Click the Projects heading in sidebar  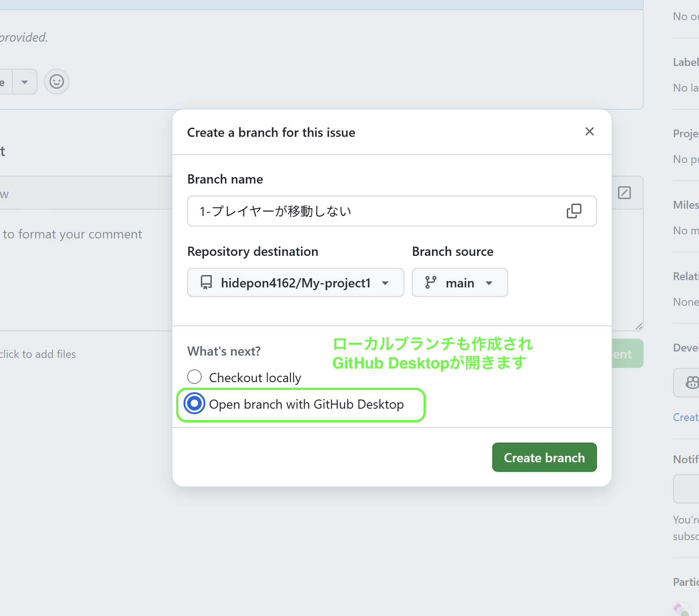(685, 134)
